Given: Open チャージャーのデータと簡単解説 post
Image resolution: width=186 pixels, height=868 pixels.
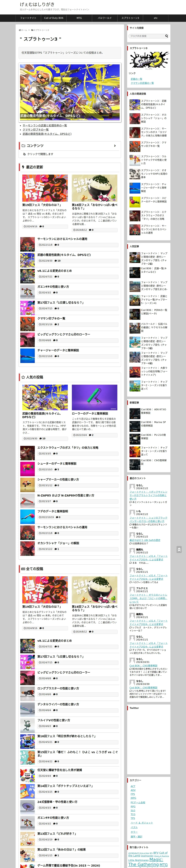Looking at the screenshot, I should pos(58,350).
